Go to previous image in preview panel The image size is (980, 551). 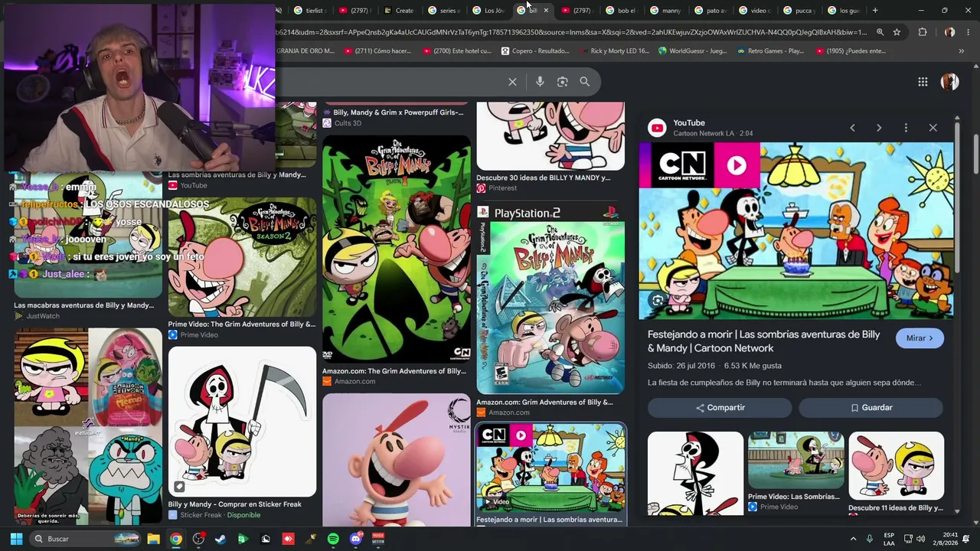852,128
